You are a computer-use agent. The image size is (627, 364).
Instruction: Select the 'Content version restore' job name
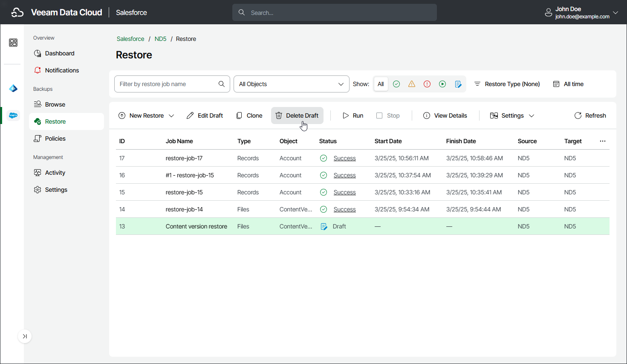tap(196, 226)
